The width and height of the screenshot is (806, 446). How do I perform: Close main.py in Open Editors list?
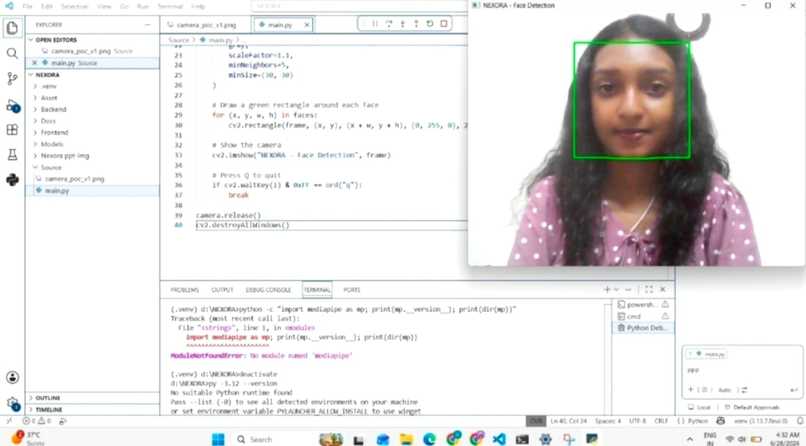point(34,63)
